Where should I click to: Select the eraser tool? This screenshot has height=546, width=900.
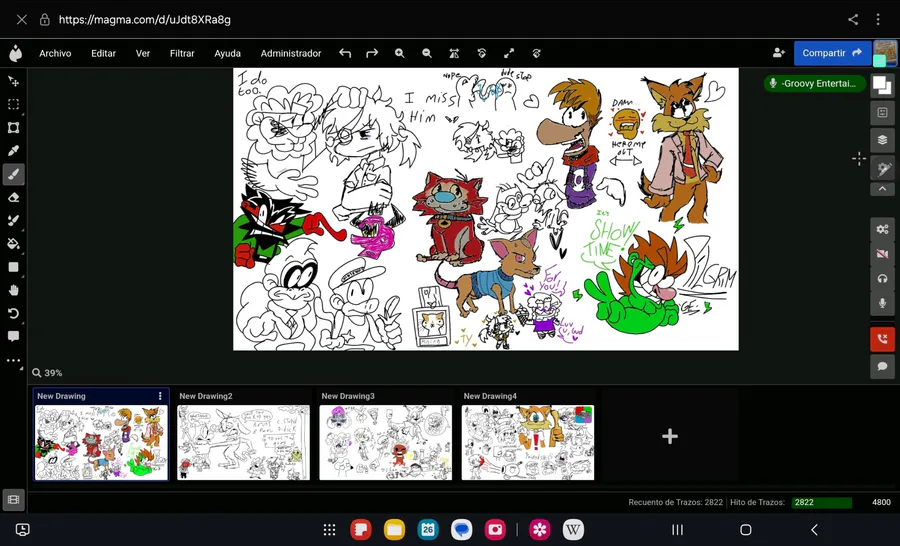(x=14, y=198)
